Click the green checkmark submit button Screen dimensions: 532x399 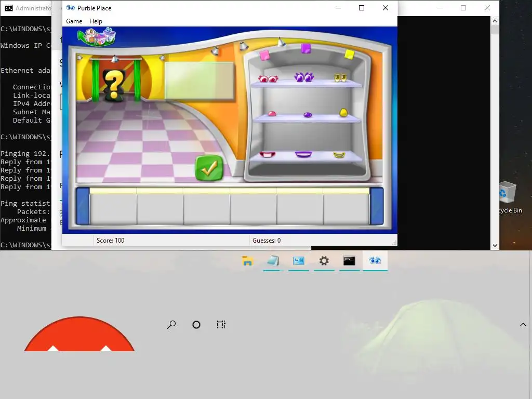point(209,168)
